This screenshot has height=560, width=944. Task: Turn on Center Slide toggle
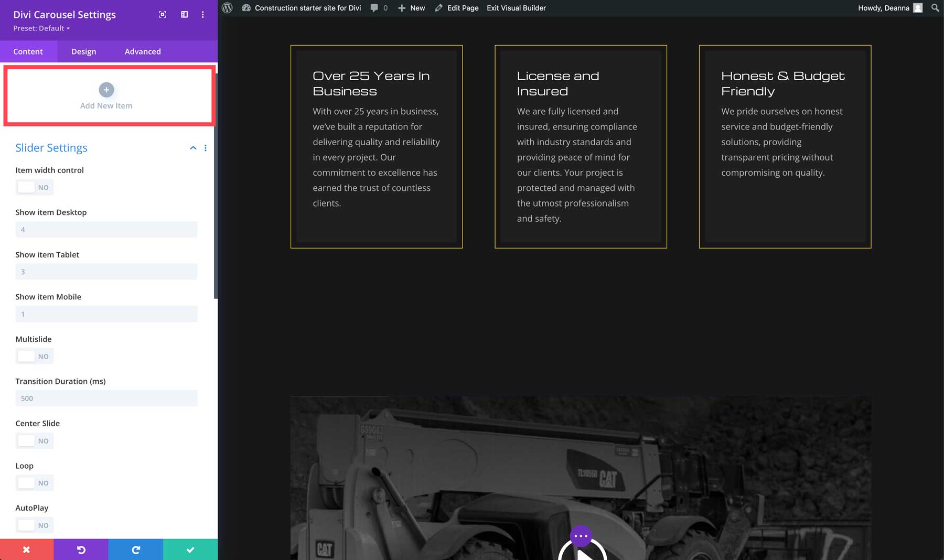tap(35, 440)
